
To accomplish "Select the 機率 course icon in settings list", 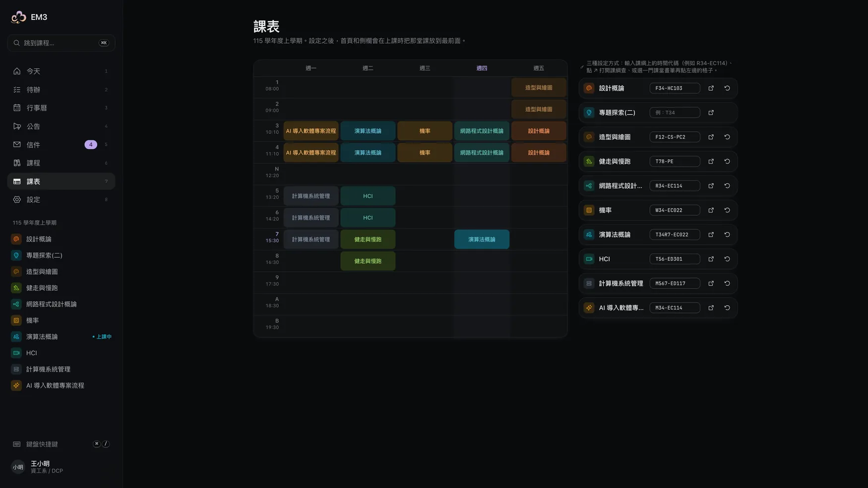I will coord(589,210).
